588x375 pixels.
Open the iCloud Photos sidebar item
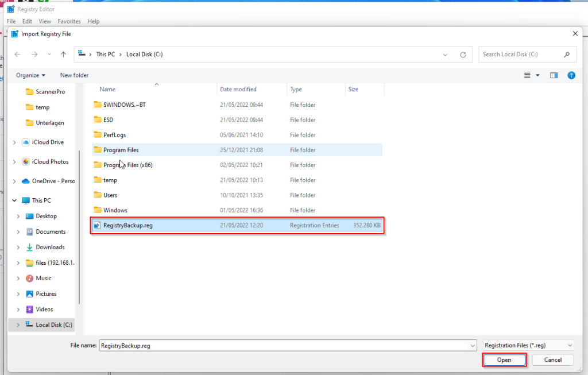pyautogui.click(x=50, y=162)
